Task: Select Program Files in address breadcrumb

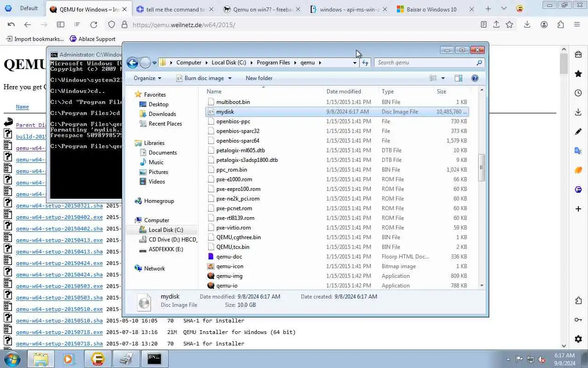Action: point(273,63)
